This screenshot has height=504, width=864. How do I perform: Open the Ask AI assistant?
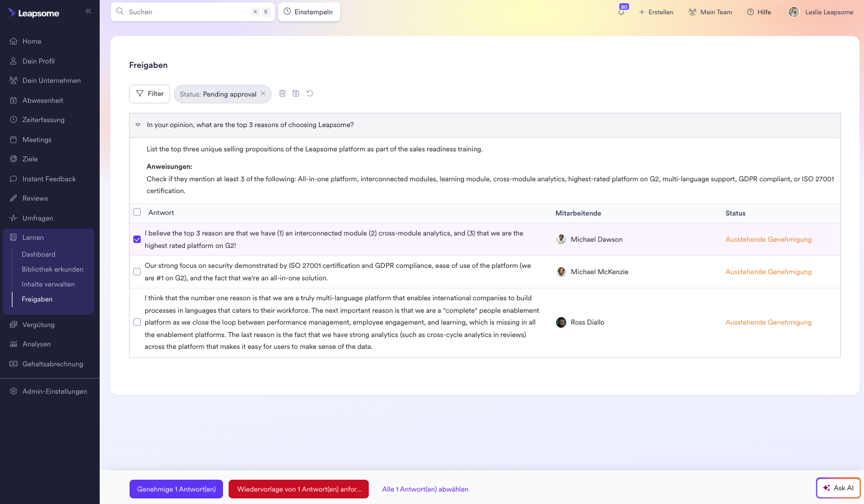coord(838,488)
